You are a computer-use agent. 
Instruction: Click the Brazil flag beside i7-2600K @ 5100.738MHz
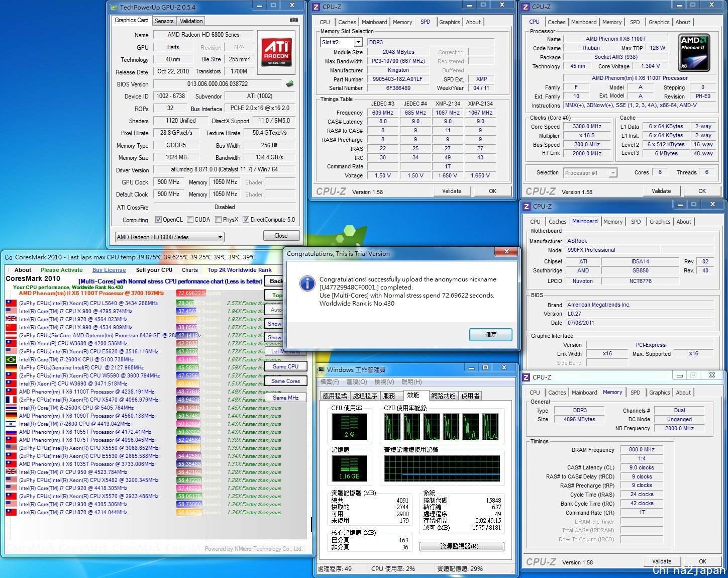click(x=11, y=359)
